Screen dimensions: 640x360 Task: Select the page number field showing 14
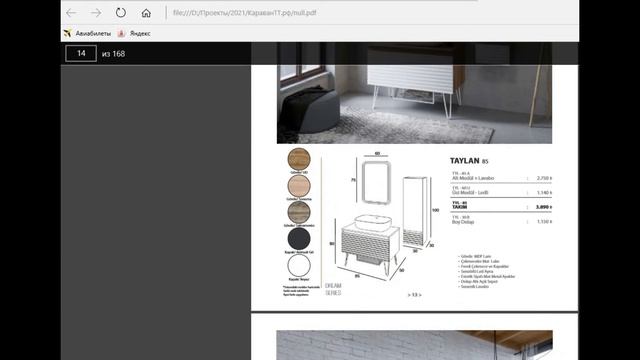point(81,53)
